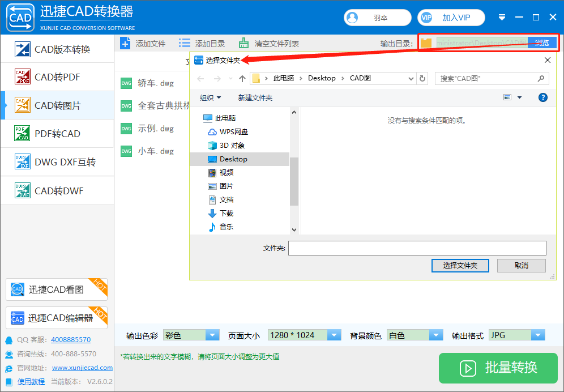564x392 pixels.
Task: Click 取消 button in dialog
Action: (x=521, y=266)
